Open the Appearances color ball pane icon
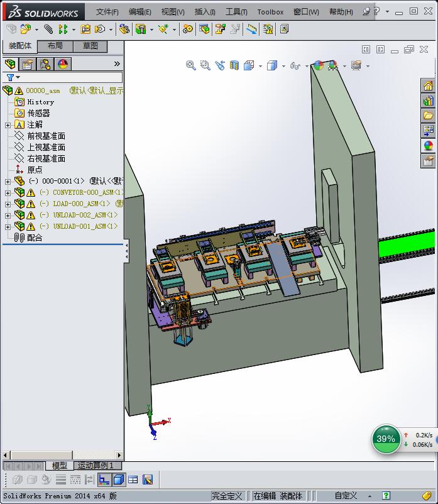This screenshot has height=504, width=438. [x=428, y=146]
